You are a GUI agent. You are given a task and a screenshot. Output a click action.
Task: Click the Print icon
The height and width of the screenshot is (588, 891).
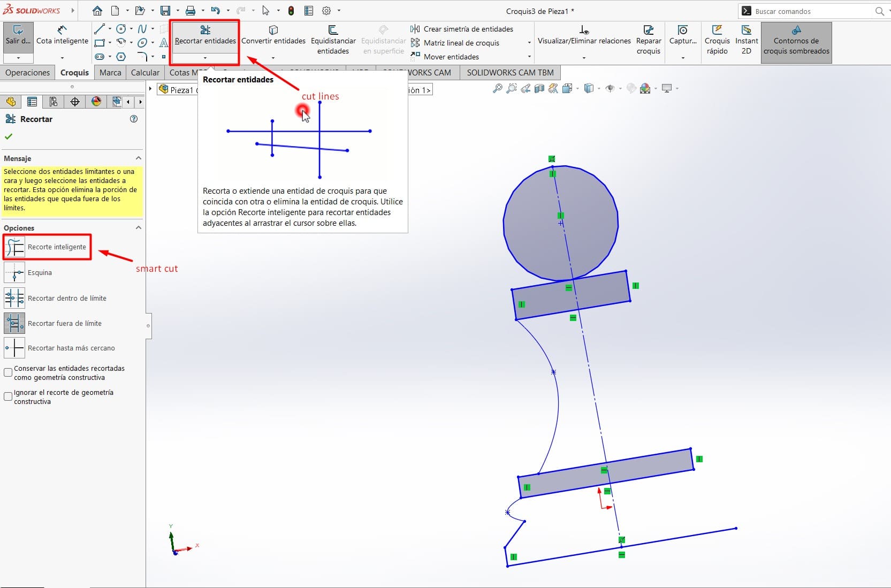click(x=190, y=11)
